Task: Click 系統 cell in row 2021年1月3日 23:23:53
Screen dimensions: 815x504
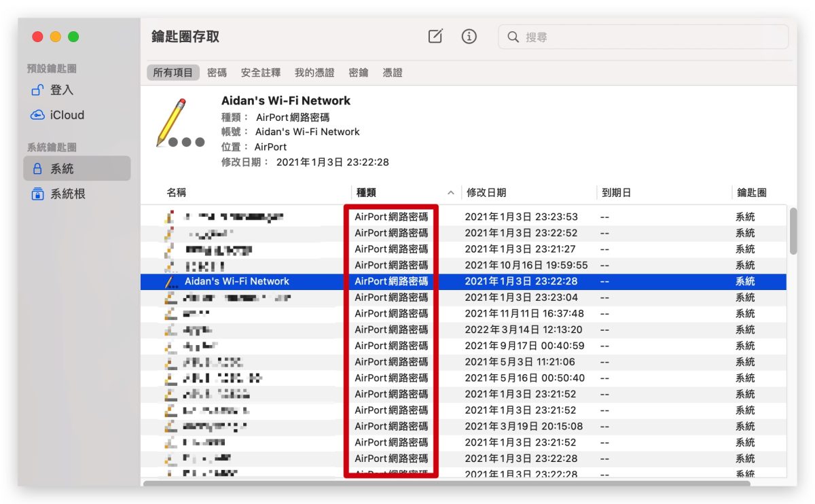Action: [745, 217]
